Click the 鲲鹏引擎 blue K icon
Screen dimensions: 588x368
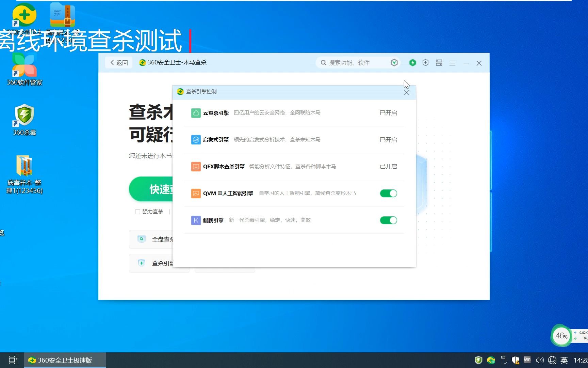(x=196, y=220)
